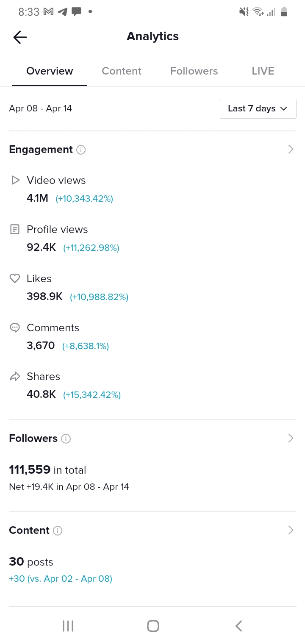Viewport: 305px width, 644px height.
Task: Tap the Content section info icon
Action: 58,531
